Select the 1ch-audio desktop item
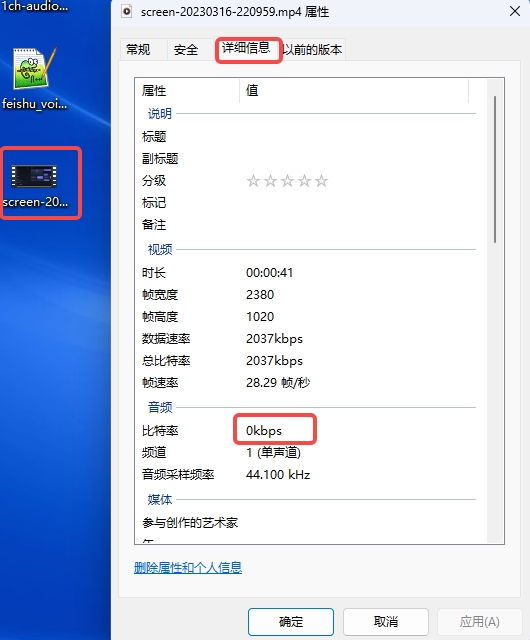530x640 pixels. tap(34, 6)
